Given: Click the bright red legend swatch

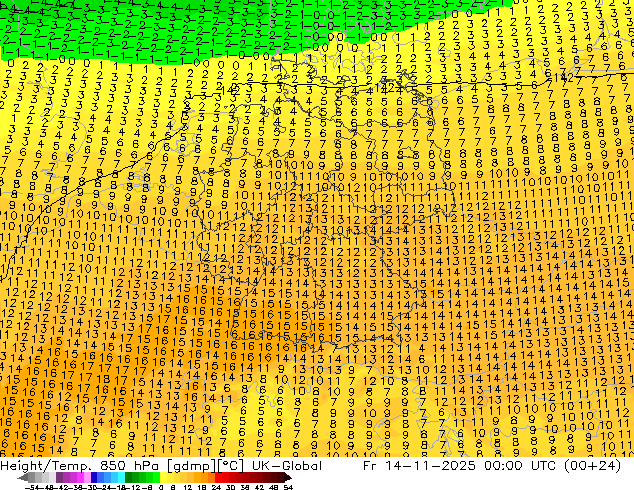Looking at the screenshot, I should pos(218,477).
